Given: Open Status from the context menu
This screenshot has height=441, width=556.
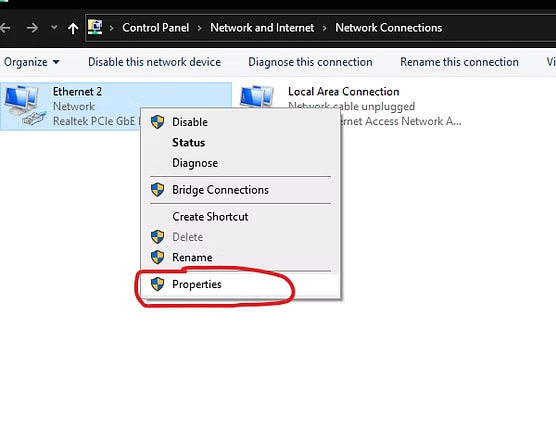Looking at the screenshot, I should tap(240, 143).
